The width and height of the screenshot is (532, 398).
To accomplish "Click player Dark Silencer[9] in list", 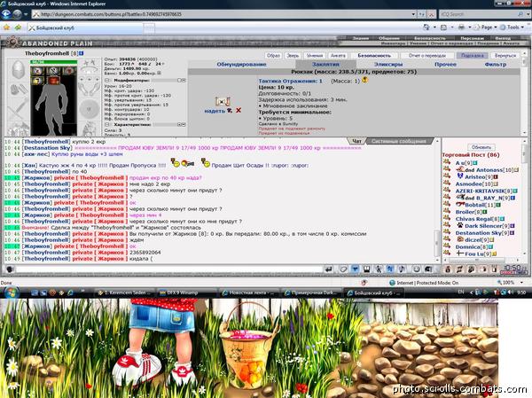I will coord(486,226).
